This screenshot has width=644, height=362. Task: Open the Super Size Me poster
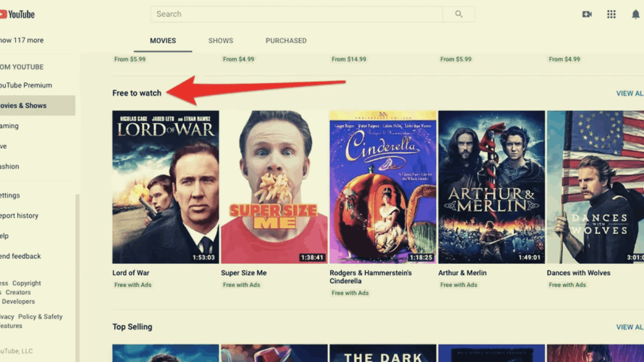coord(274,187)
